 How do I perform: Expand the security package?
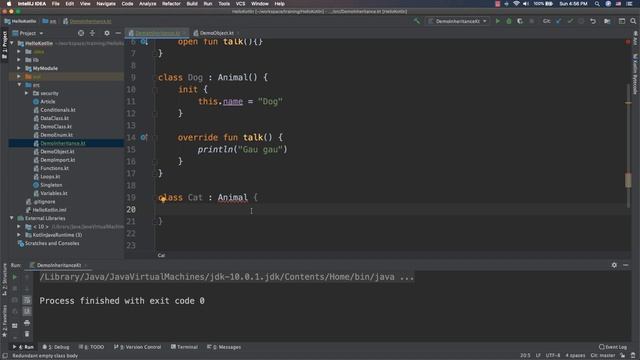tap(27, 93)
